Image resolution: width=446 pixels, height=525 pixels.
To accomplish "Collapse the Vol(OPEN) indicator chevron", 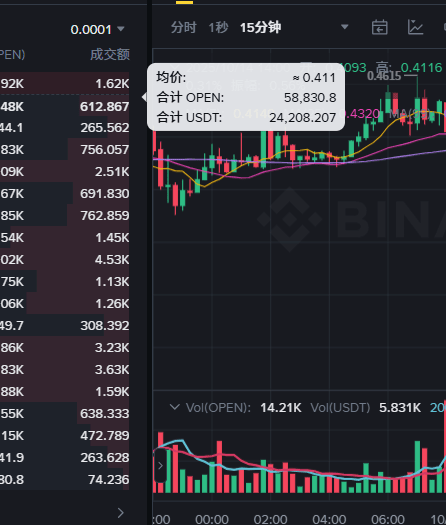I will [174, 407].
